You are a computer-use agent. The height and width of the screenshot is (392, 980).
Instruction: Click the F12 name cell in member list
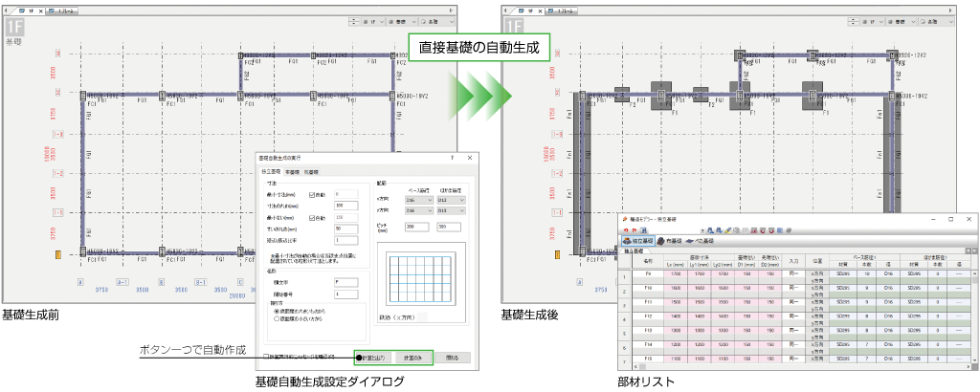coord(648,316)
